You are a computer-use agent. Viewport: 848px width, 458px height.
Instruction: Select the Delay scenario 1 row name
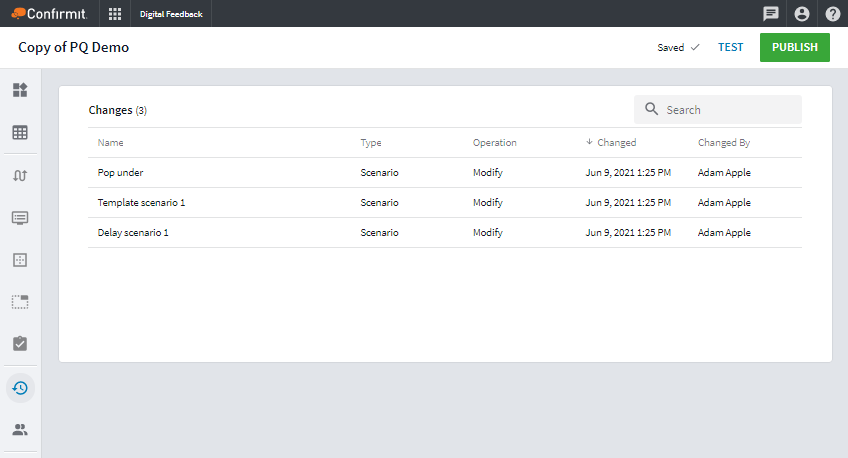(133, 233)
